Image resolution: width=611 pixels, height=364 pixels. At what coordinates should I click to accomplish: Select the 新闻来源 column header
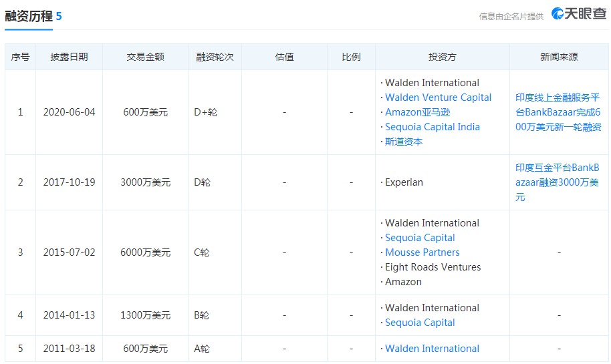[x=559, y=57]
